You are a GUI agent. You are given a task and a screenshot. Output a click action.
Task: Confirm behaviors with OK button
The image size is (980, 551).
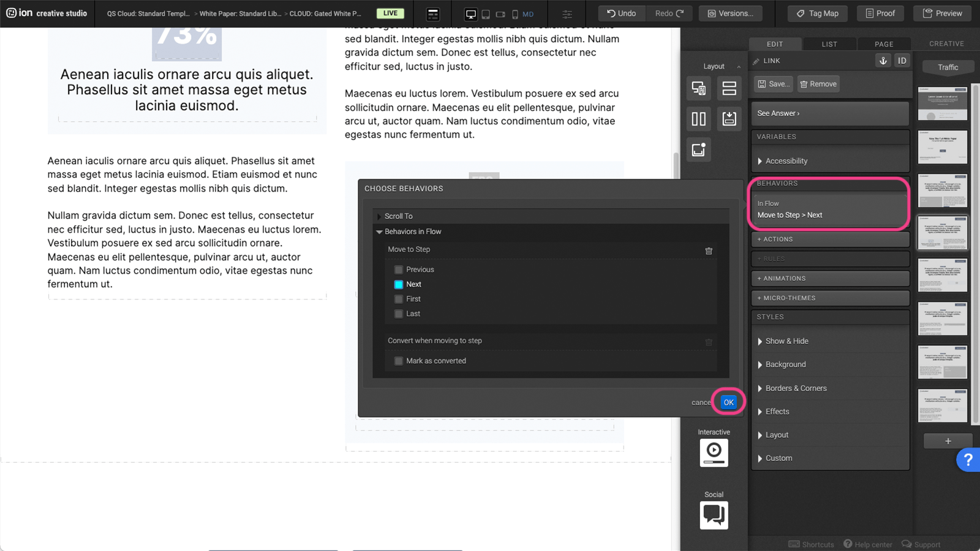click(x=728, y=402)
